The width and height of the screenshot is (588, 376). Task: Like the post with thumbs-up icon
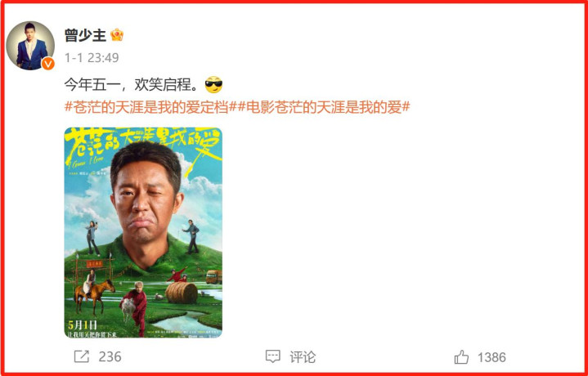point(461,356)
